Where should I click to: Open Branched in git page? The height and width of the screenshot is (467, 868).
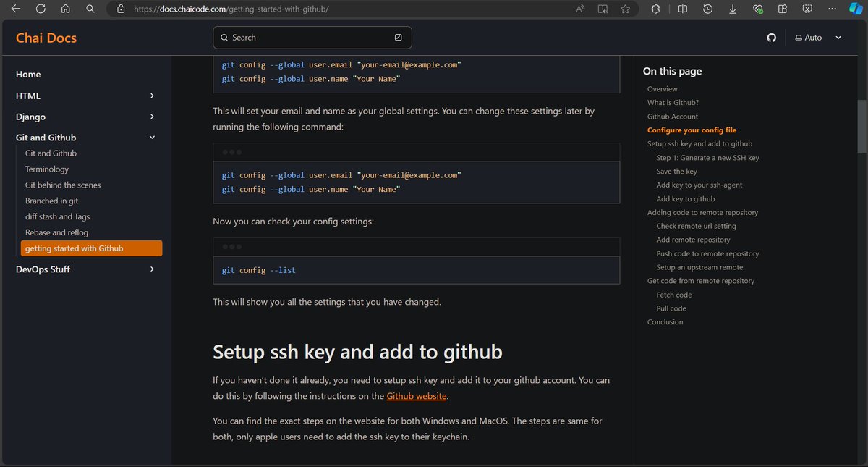pos(52,201)
